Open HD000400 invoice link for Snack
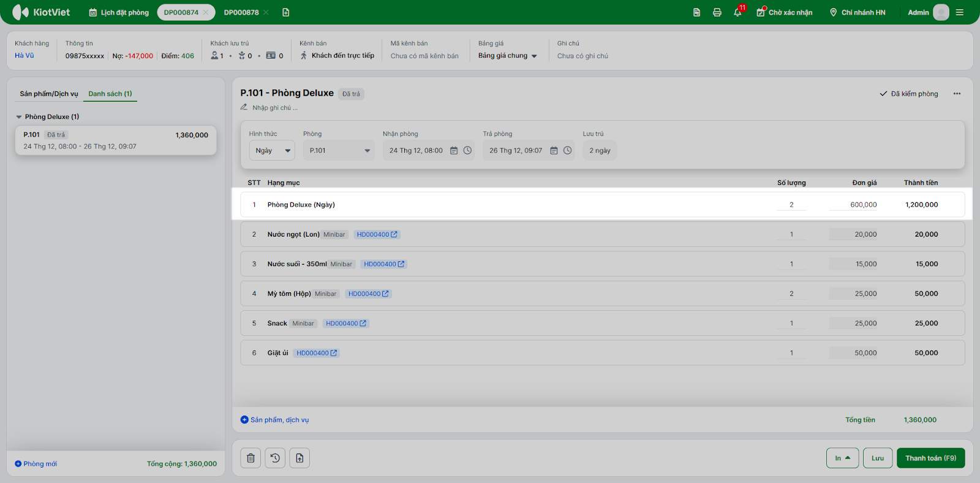The height and width of the screenshot is (483, 980). point(346,323)
